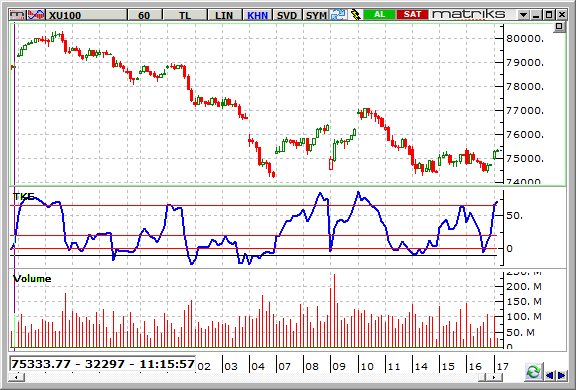Click the Volume panel label
The image size is (576, 390).
(32, 278)
